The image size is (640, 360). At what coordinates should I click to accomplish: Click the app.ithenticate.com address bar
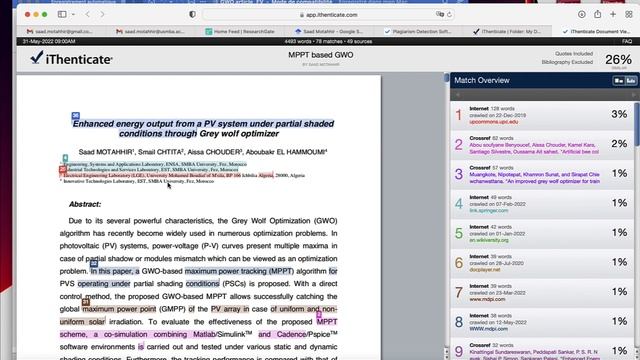(x=329, y=15)
